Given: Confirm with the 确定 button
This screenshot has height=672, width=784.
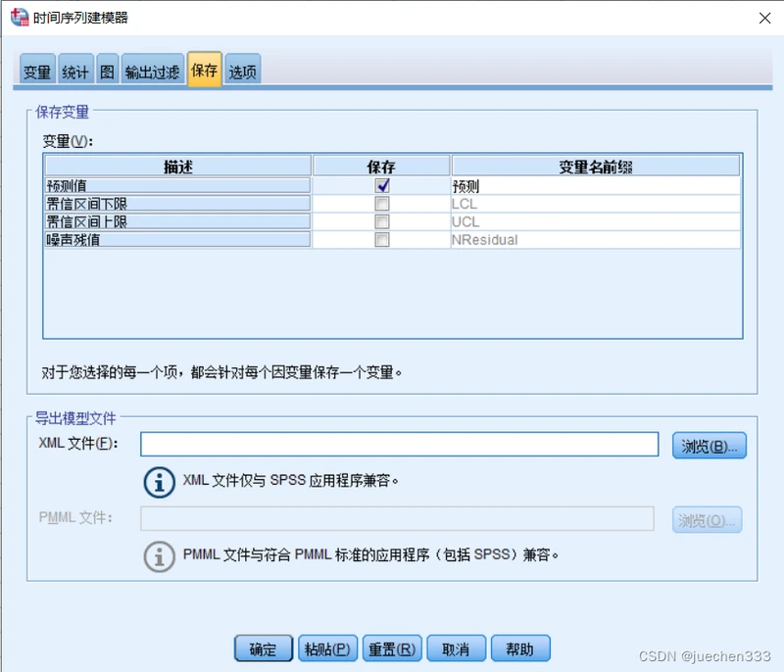Looking at the screenshot, I should click(x=263, y=648).
